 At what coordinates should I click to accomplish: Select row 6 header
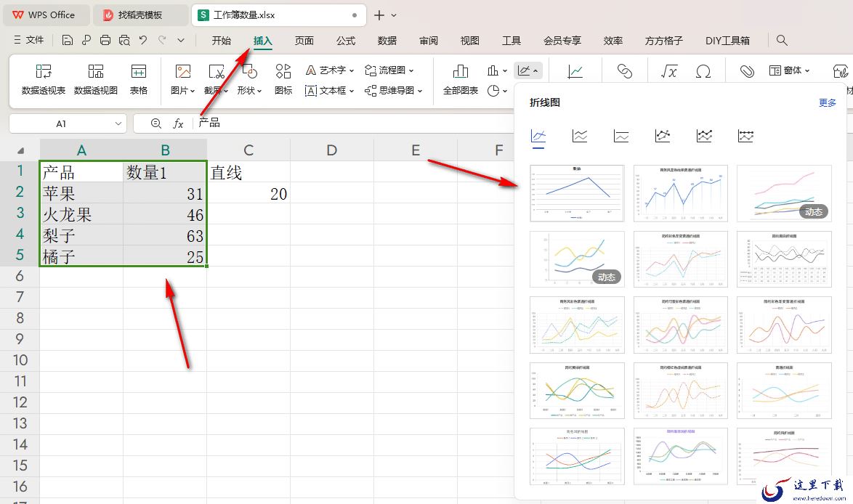coord(20,276)
